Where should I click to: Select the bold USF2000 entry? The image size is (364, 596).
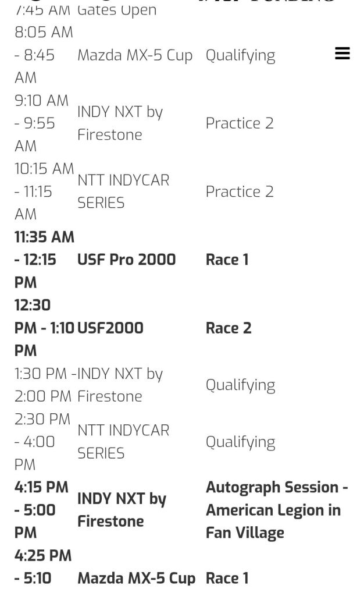(x=110, y=328)
